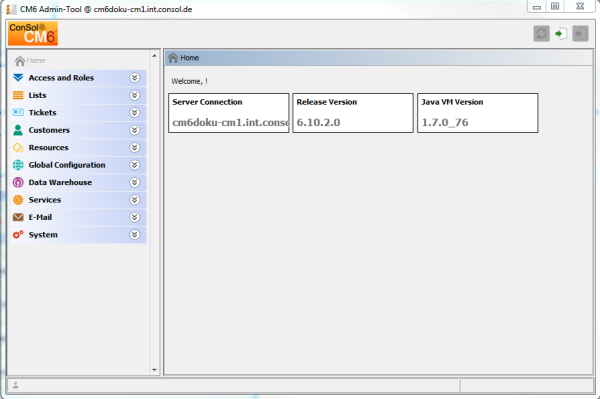Minimize the CM6 Admin-Tool window
This screenshot has width=600, height=399.
pos(537,7)
